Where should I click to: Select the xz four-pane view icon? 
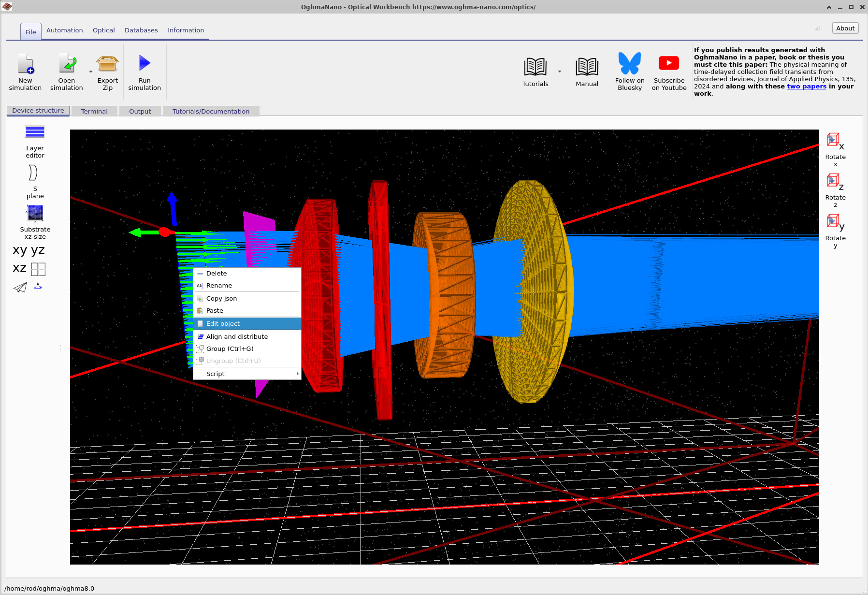point(39,269)
